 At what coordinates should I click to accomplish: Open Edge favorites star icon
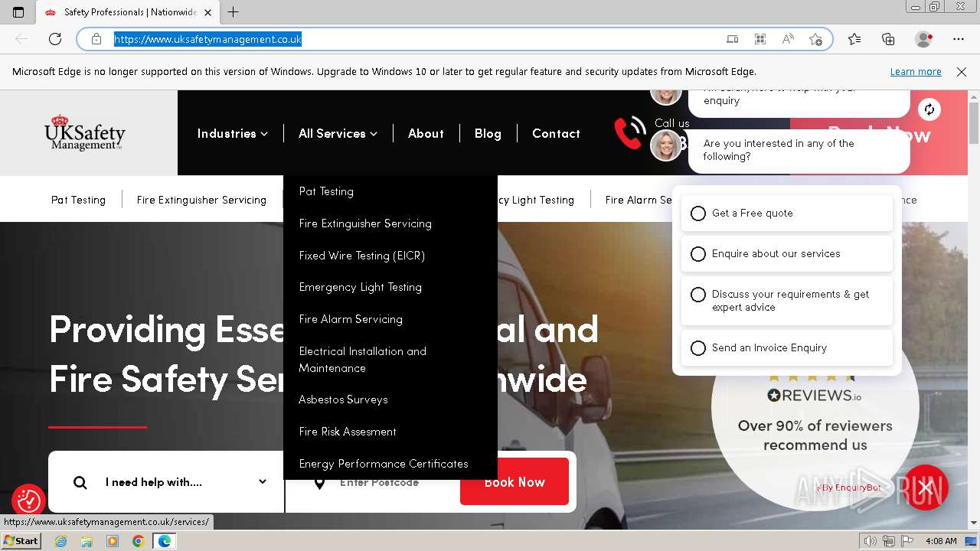[854, 39]
